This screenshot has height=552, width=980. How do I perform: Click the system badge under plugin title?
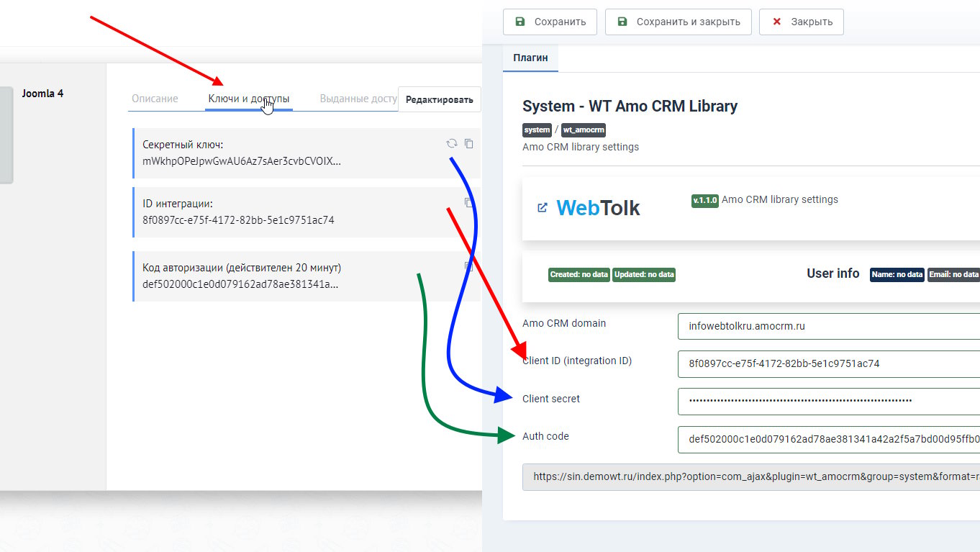tap(537, 130)
